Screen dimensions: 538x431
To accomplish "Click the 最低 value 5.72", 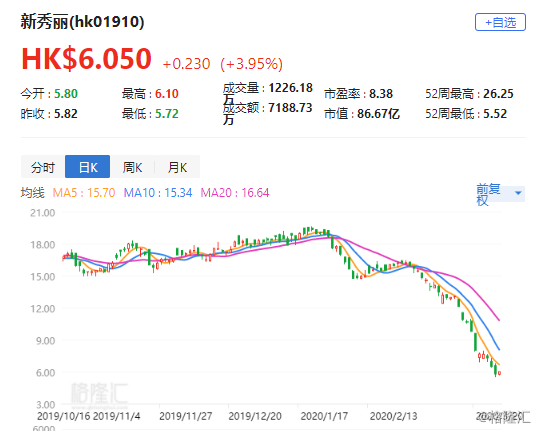I will pos(167,114).
